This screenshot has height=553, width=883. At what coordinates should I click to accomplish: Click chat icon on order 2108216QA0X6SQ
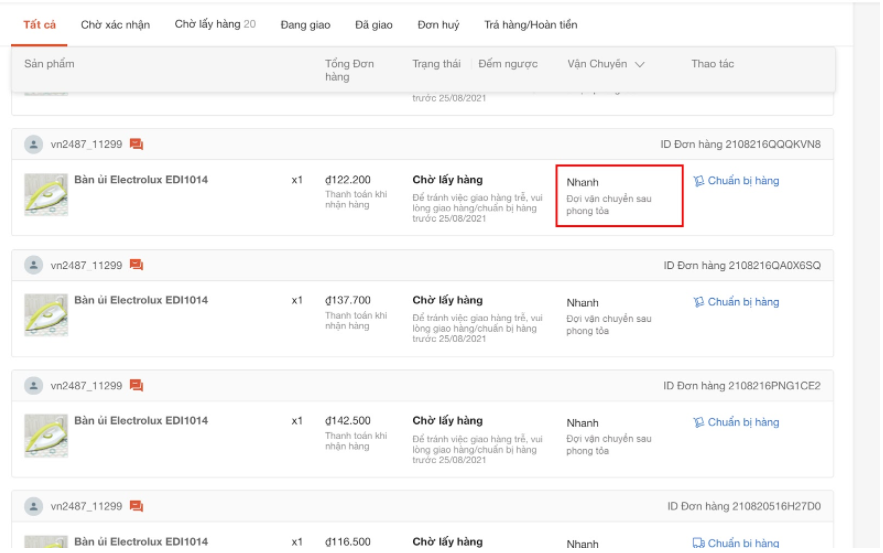point(136,265)
